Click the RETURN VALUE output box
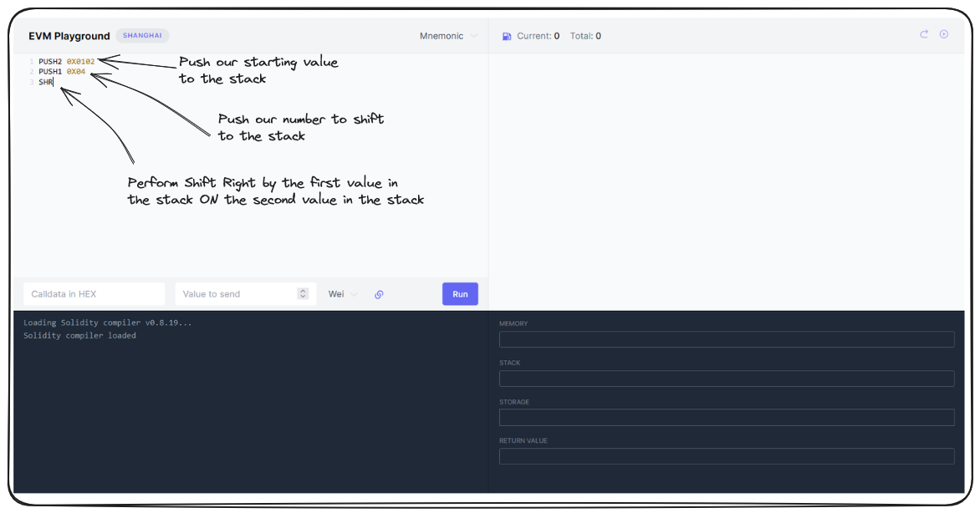Viewport: 980px width, 513px height. (726, 456)
